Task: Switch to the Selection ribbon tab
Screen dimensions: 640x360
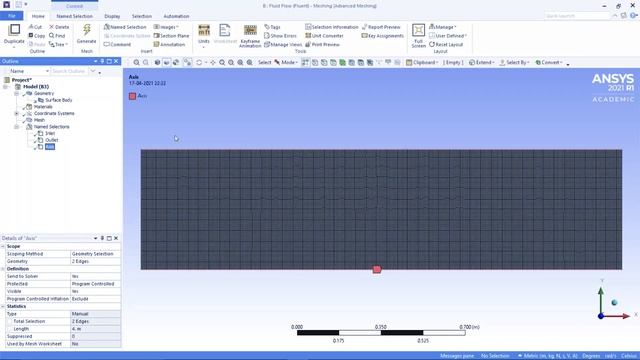Action: point(142,16)
